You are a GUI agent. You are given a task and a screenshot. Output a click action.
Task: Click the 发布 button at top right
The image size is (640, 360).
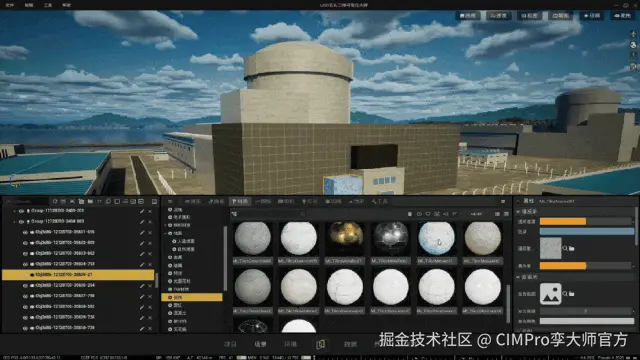623,16
